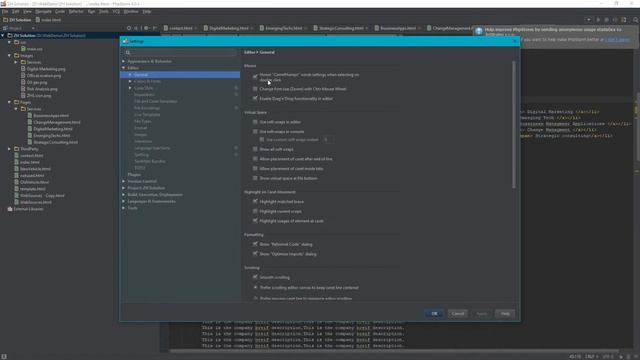Expand Build, Execution, Deployment settings node

tap(124, 195)
